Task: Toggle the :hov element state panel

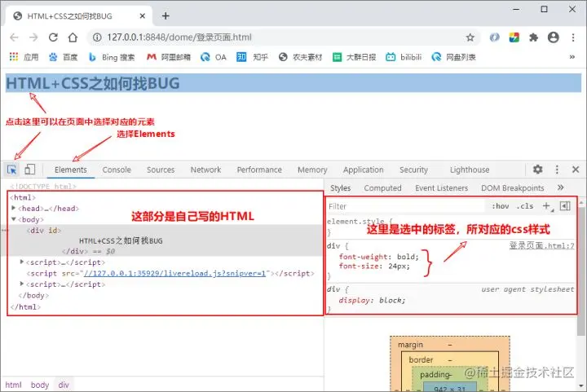Action: tap(500, 206)
